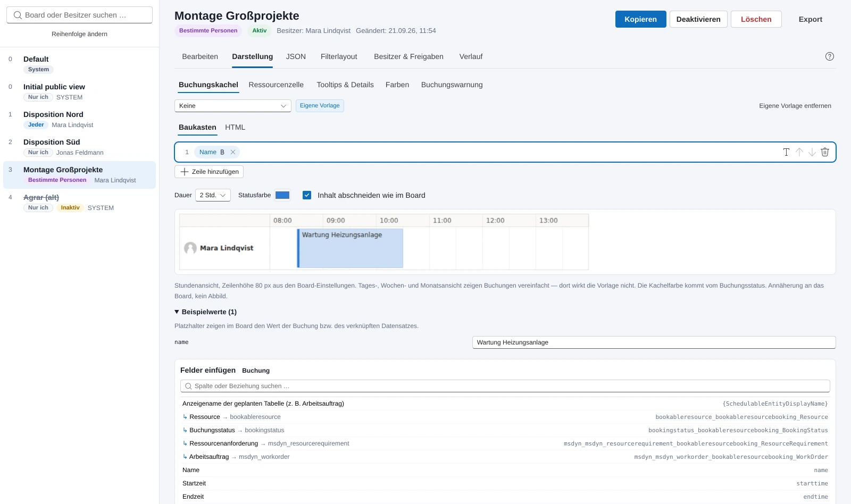
Task: Toggle bold on the Name chip
Action: tap(222, 152)
